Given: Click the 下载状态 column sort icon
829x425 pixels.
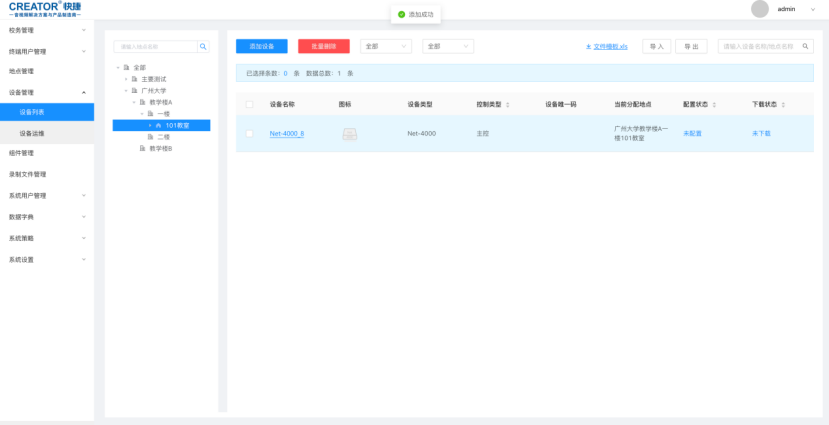Looking at the screenshot, I should click(x=783, y=104).
